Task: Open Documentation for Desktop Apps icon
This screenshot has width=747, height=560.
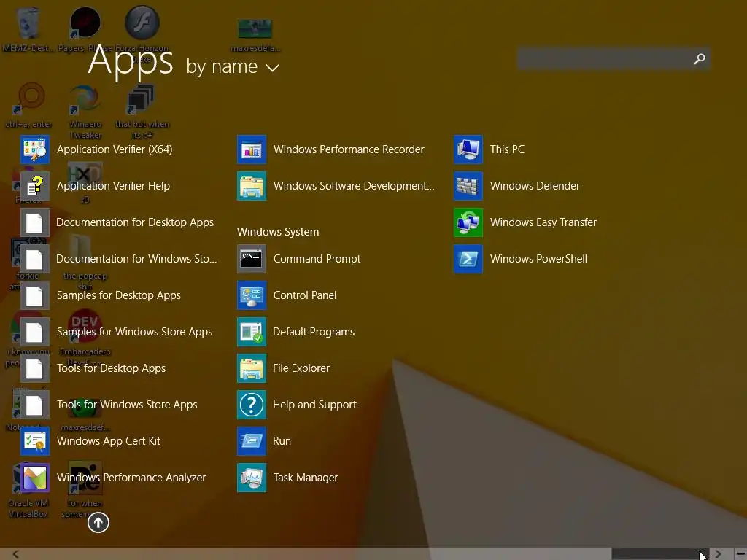Action: point(35,222)
